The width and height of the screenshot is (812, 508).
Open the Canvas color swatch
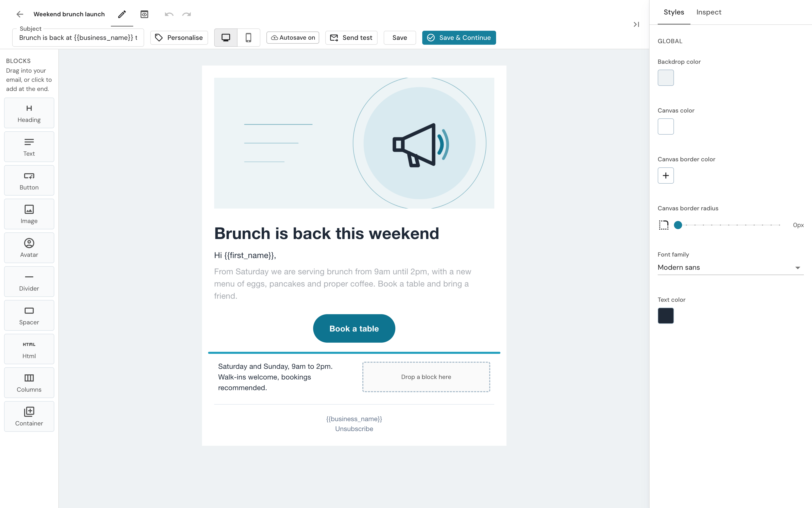(666, 127)
